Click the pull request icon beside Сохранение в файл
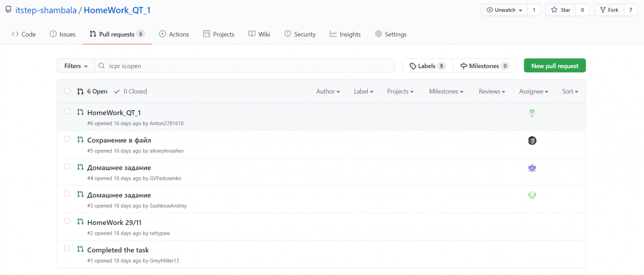The image size is (644, 275). tap(80, 140)
